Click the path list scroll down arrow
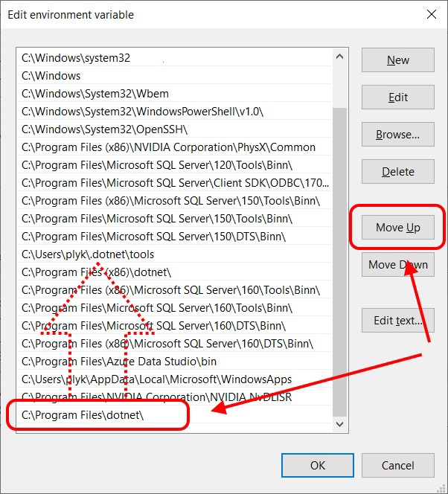Image resolution: width=448 pixels, height=494 pixels. [339, 424]
